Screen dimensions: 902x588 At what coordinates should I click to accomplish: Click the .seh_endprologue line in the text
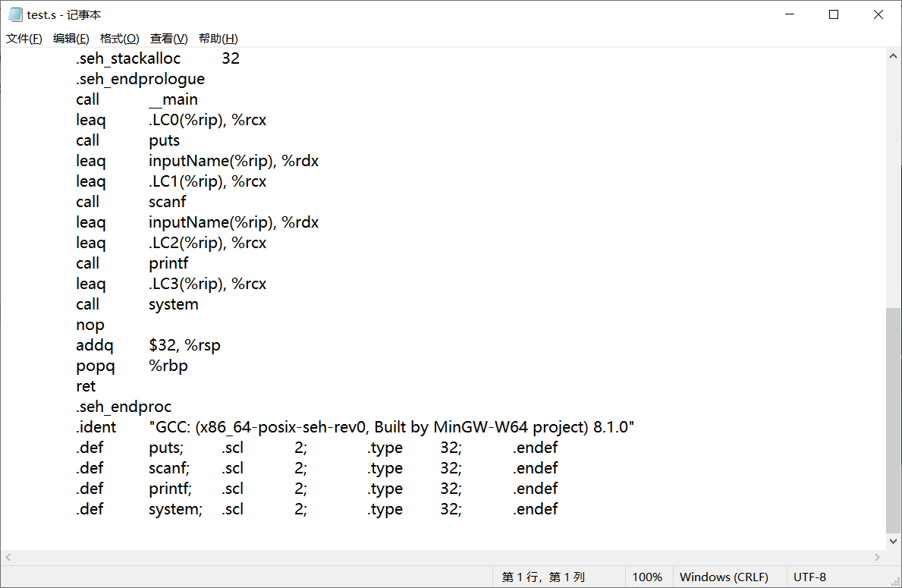[140, 78]
